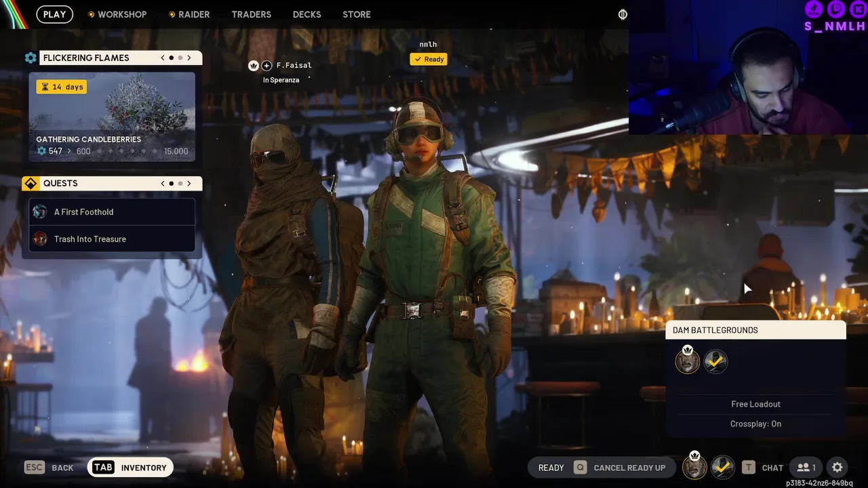
Task: Go to previous Quests page
Action: point(163,184)
